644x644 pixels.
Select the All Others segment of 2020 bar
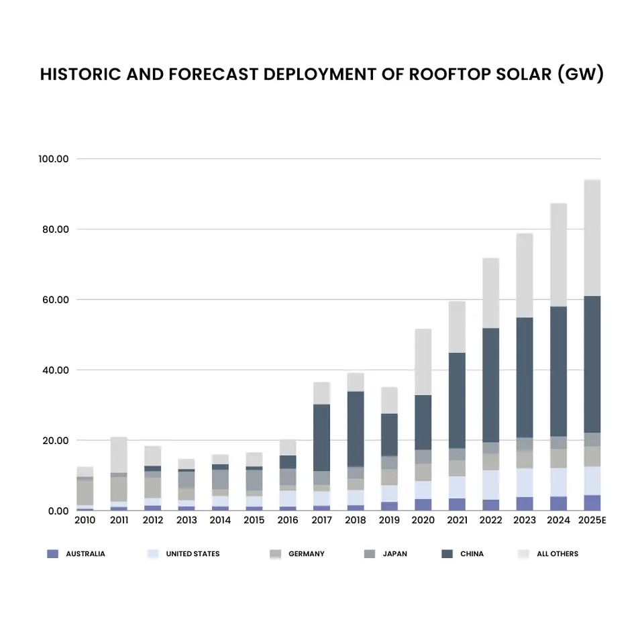423,362
